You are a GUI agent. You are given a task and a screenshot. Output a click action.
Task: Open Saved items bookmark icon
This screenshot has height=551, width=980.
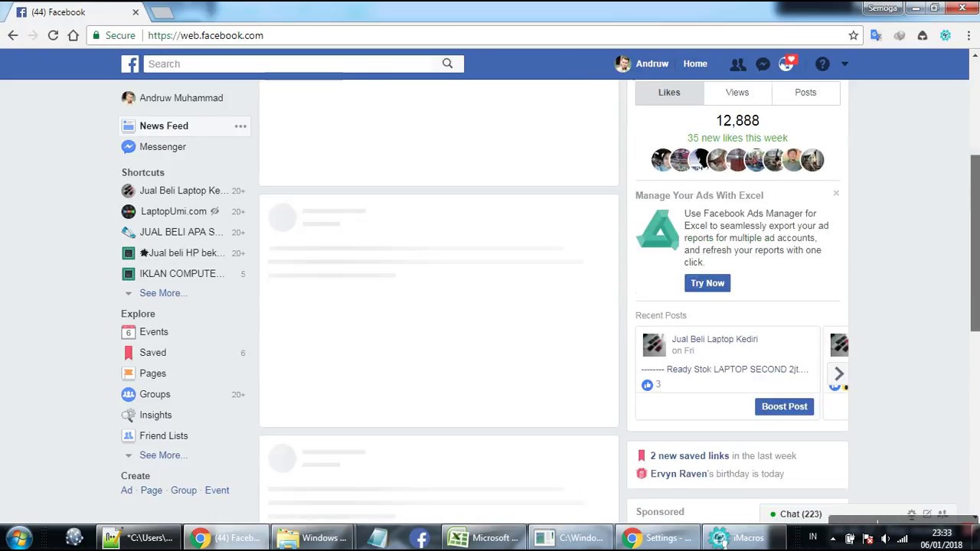pyautogui.click(x=129, y=353)
